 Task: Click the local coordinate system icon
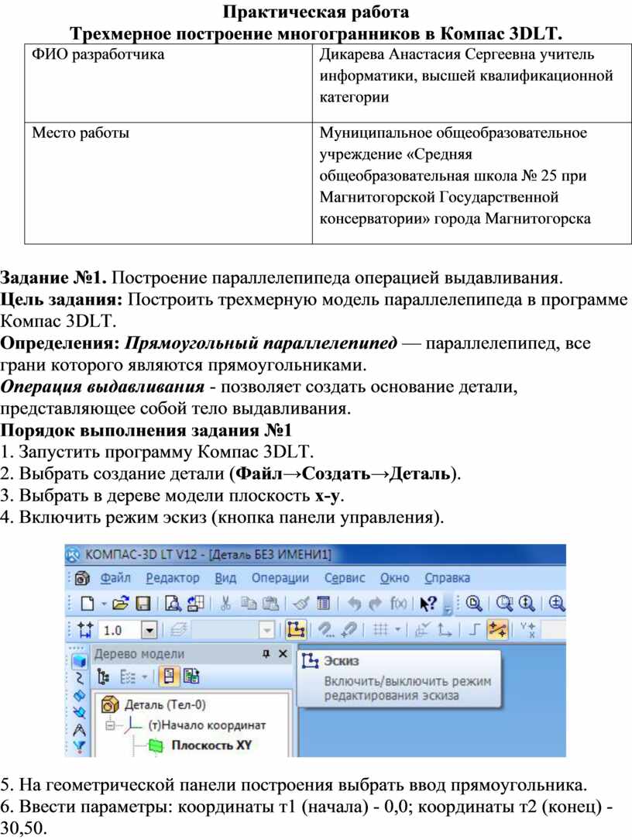(x=445, y=630)
